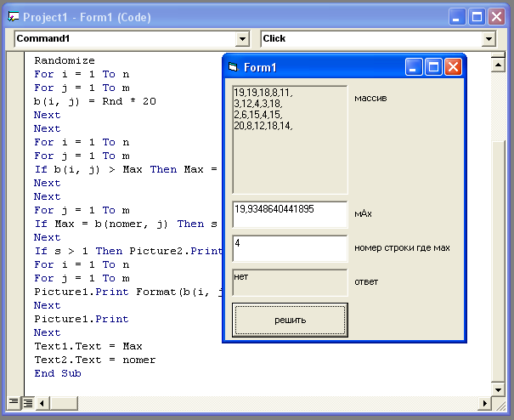Viewport: 514px width, 420px height.
Task: Click the 'Picture1.Print Format(b(i,' line
Action: click(128, 292)
